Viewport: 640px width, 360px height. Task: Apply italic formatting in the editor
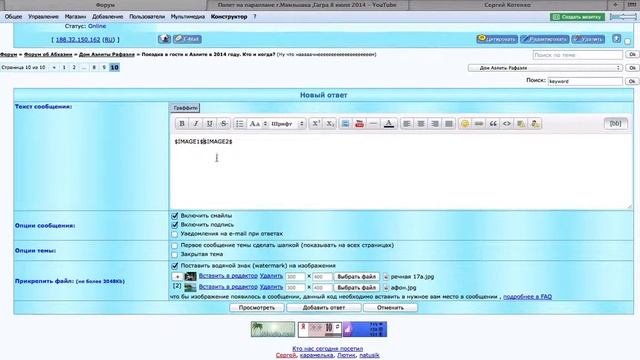(196, 124)
